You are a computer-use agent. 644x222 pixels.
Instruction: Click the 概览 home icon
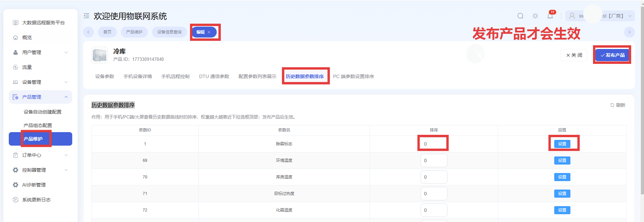coord(16,38)
